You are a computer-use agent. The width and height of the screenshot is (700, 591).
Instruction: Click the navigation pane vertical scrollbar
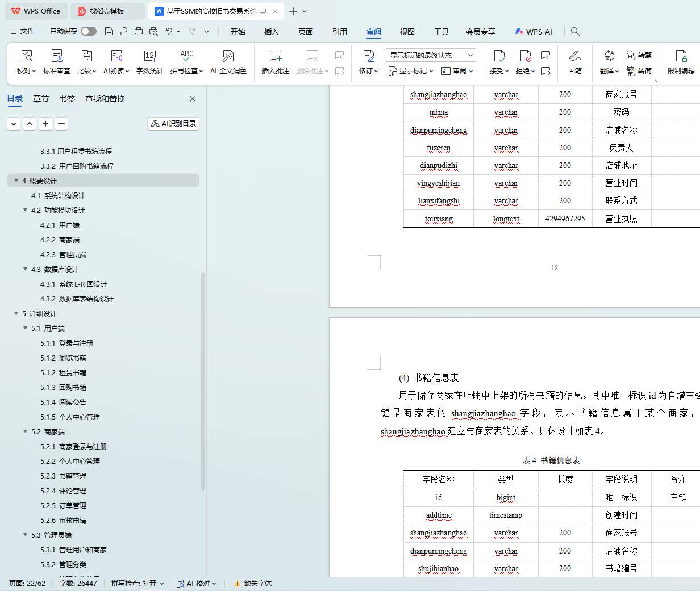click(x=203, y=380)
